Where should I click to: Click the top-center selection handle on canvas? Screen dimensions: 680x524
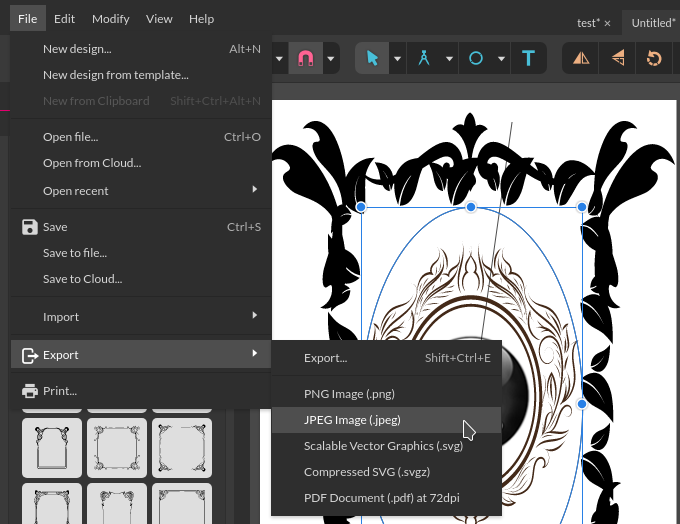[x=471, y=207]
